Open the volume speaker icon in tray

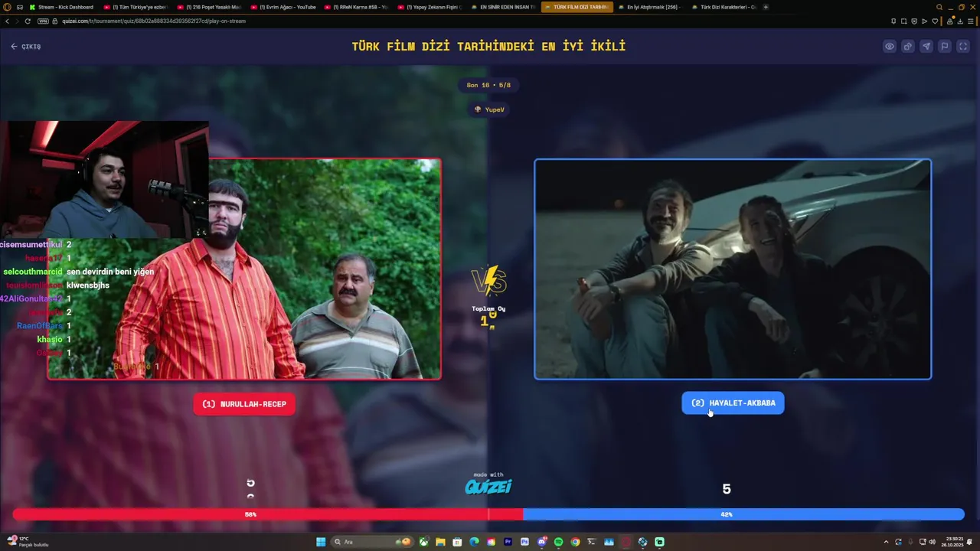(932, 542)
